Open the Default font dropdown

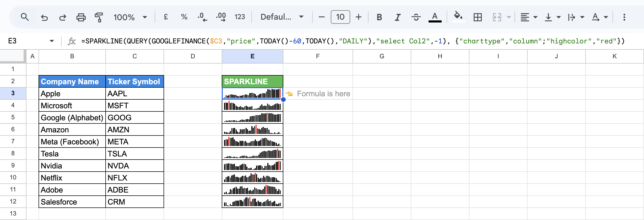click(282, 17)
